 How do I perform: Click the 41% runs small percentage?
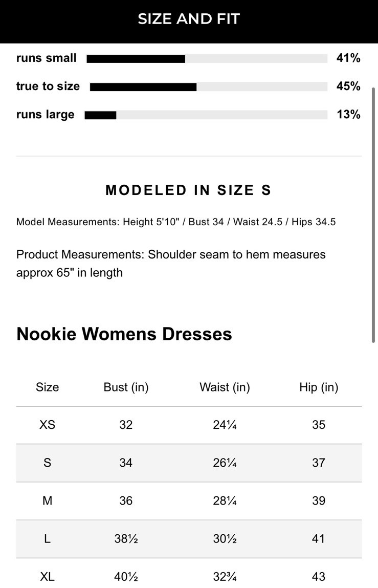coord(348,58)
